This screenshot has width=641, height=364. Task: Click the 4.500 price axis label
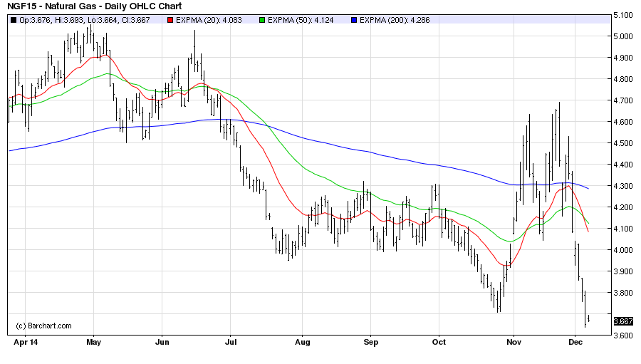point(623,143)
